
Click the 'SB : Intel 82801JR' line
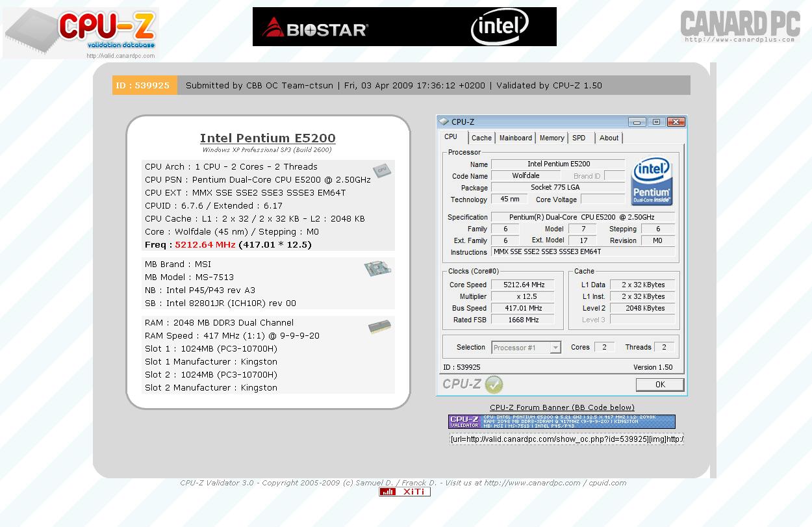point(220,303)
